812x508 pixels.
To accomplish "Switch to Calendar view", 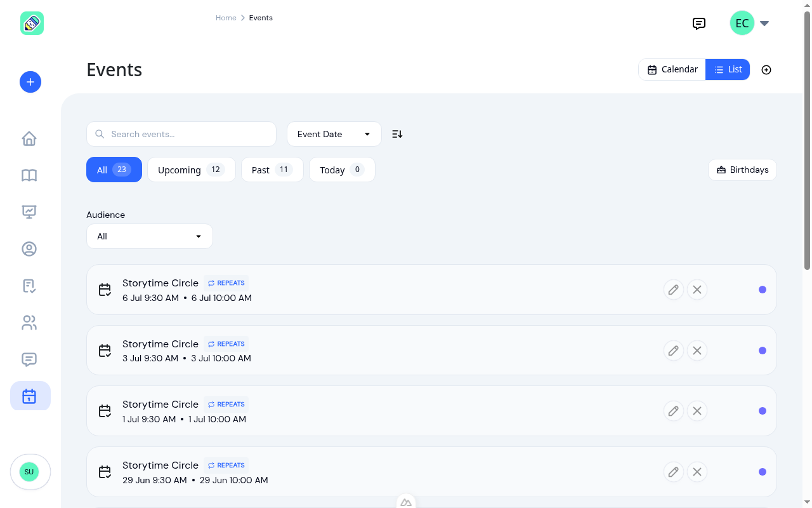I will pyautogui.click(x=672, y=70).
